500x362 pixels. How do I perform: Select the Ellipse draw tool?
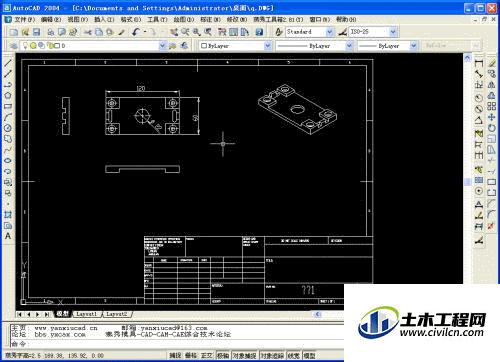(x=8, y=160)
